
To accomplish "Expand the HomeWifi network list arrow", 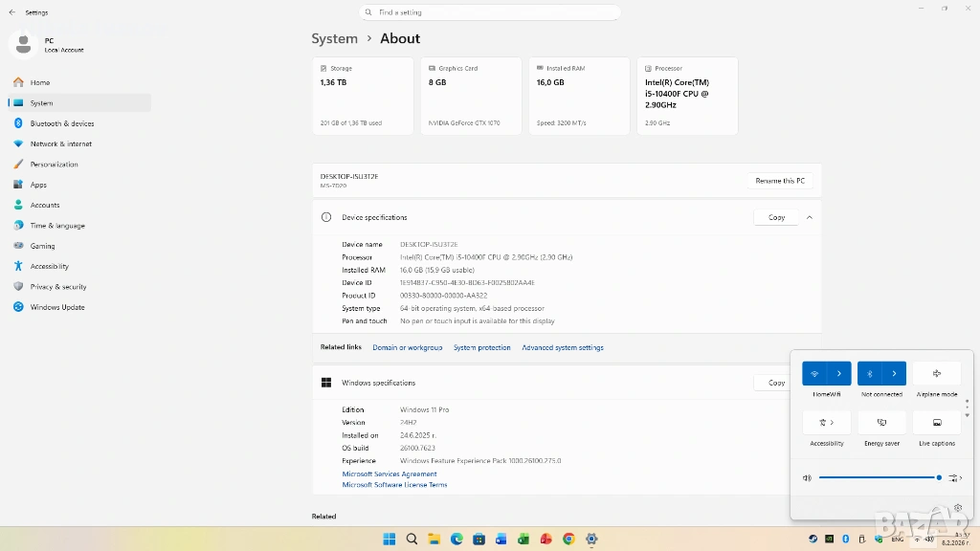I will click(839, 373).
